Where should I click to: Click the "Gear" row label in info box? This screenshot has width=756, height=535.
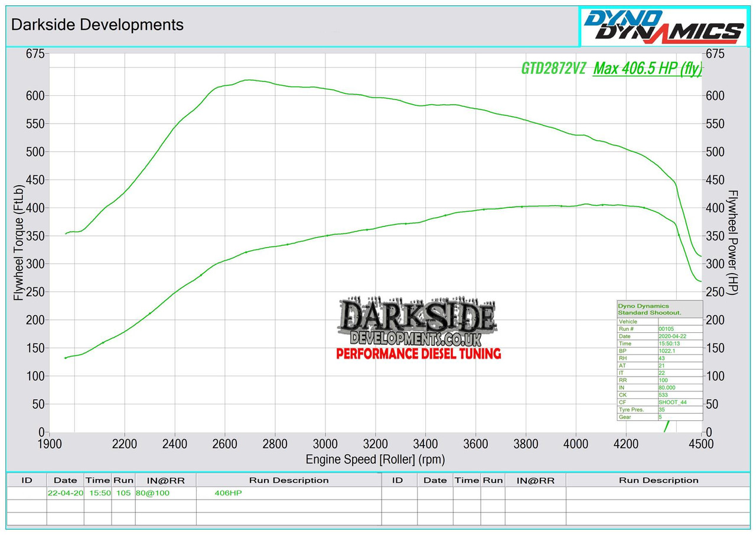(624, 417)
